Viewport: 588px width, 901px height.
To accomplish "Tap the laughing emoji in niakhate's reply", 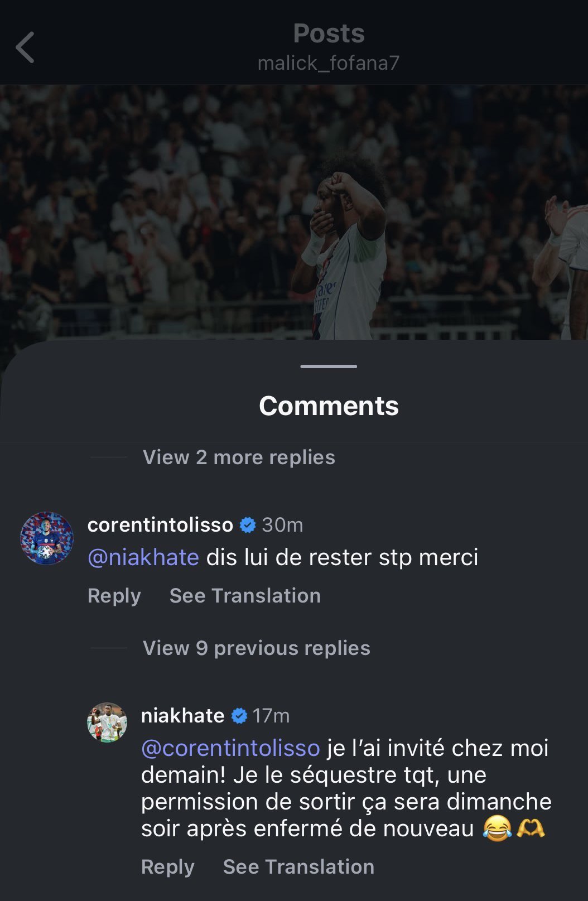I will tap(498, 828).
